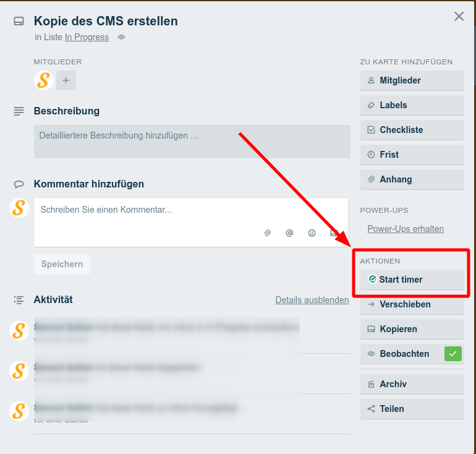Click the 'Kommentar hinzufügen' heading
Image resolution: width=476 pixels, height=454 pixels.
pyautogui.click(x=88, y=184)
